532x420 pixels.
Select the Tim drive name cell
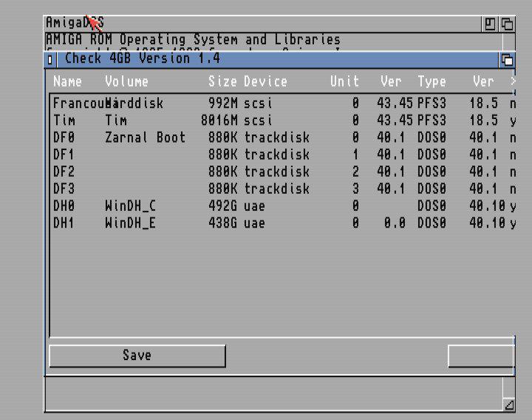pyautogui.click(x=64, y=121)
